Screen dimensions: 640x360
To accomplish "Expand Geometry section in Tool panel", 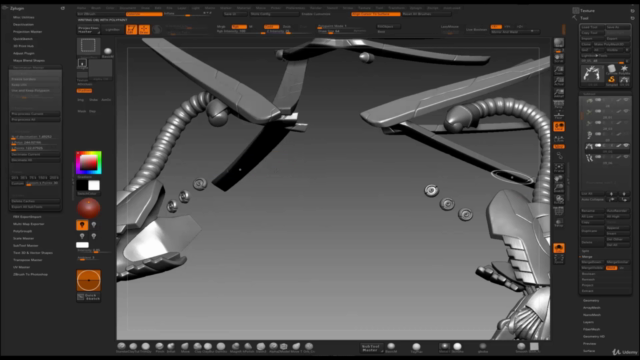I will [591, 301].
